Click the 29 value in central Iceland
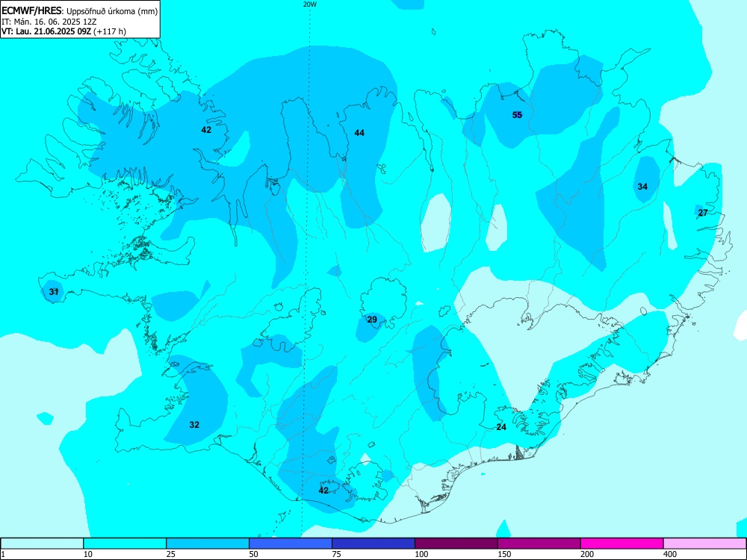Screen dimensions: 747x560 372,320
